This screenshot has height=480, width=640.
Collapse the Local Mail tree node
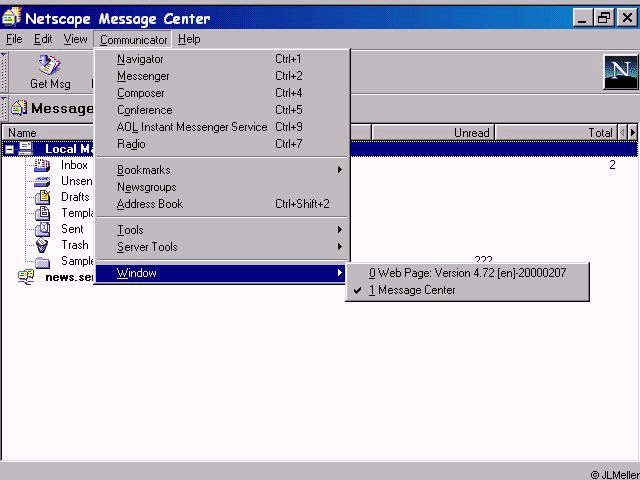(x=9, y=150)
